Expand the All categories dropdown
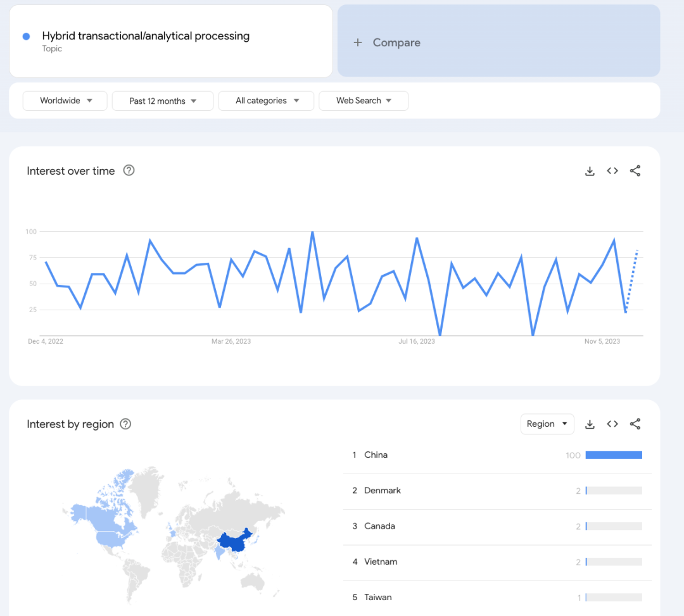 click(x=266, y=101)
